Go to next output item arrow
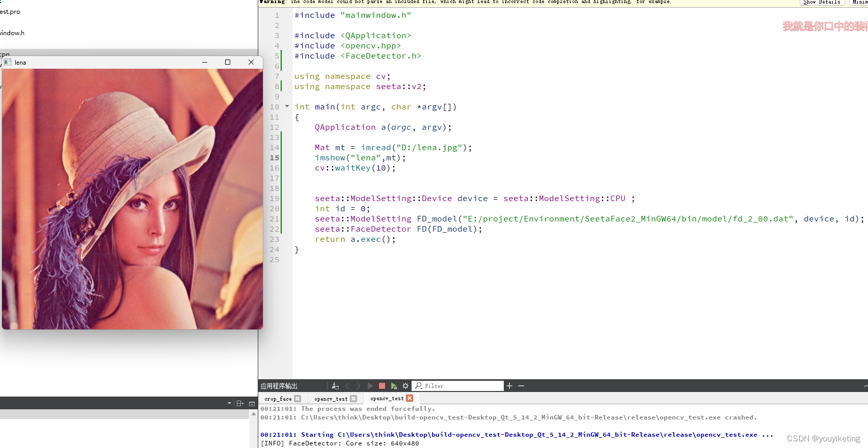 [x=358, y=386]
